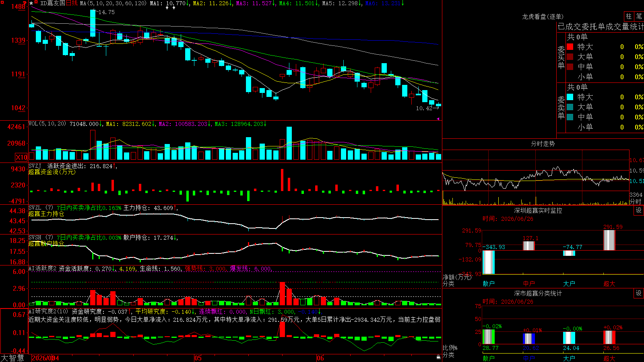The image size is (644, 362).
Task: Click the MA3: 11.527 value
Action: coord(256,3)
